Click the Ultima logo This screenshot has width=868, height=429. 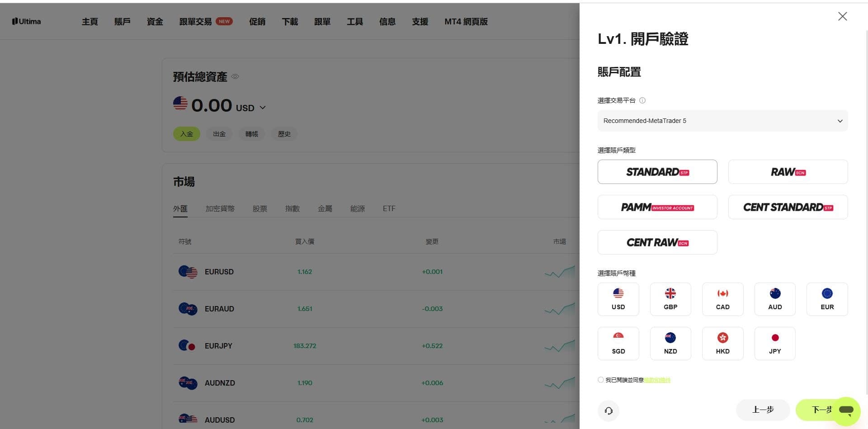click(x=26, y=21)
